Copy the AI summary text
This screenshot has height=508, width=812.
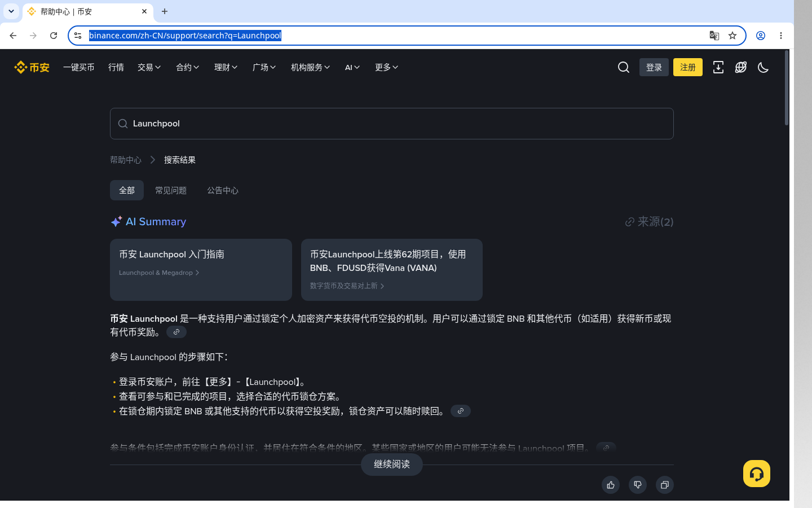click(665, 485)
